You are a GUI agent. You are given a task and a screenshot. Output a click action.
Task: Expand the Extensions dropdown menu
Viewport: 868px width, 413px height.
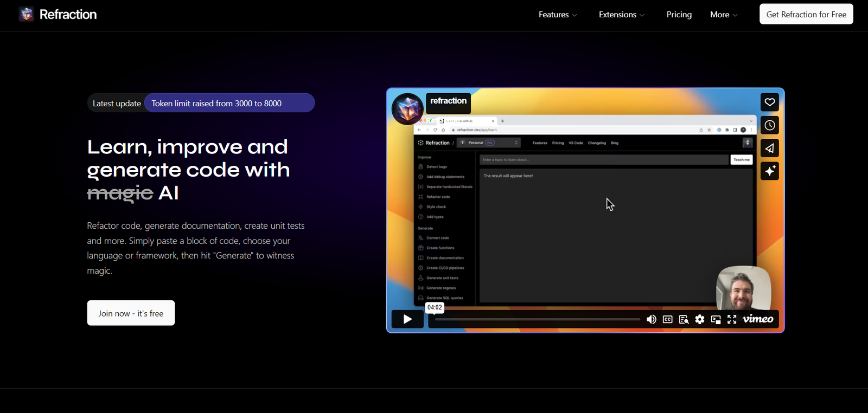pyautogui.click(x=621, y=15)
